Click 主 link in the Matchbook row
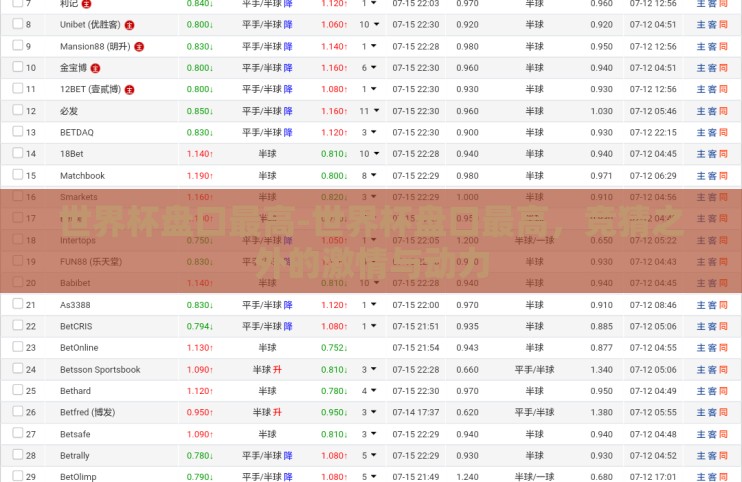This screenshot has height=482, width=742. click(x=701, y=175)
